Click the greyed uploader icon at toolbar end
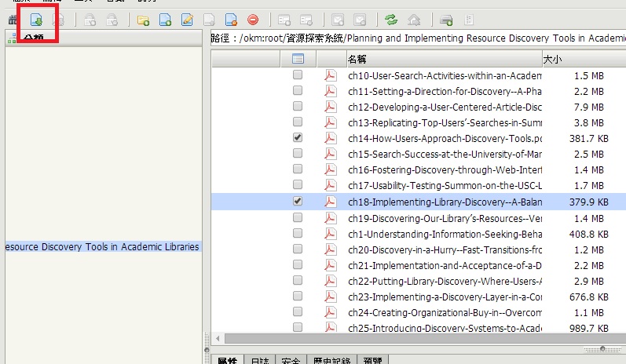 tap(469, 20)
